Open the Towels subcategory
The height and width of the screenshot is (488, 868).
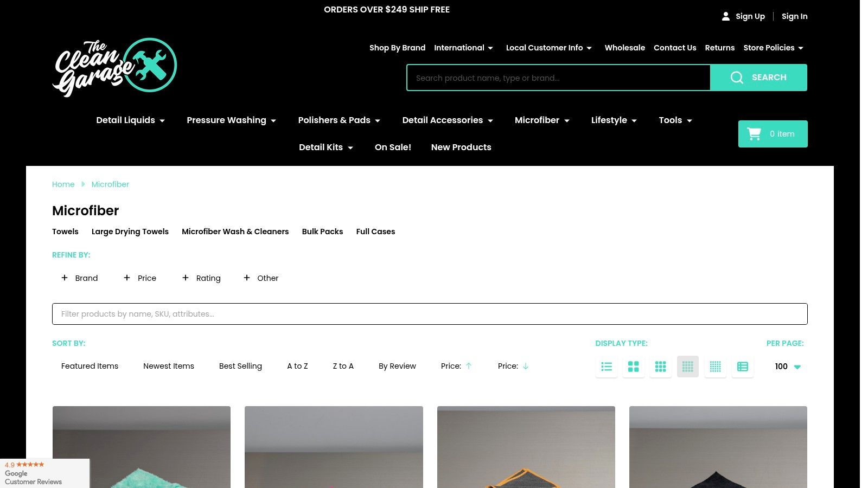point(65,232)
